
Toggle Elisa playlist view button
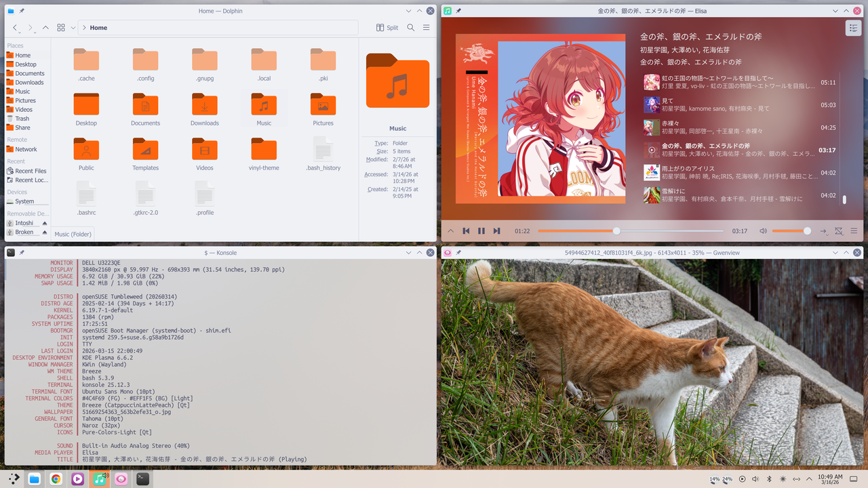click(852, 28)
